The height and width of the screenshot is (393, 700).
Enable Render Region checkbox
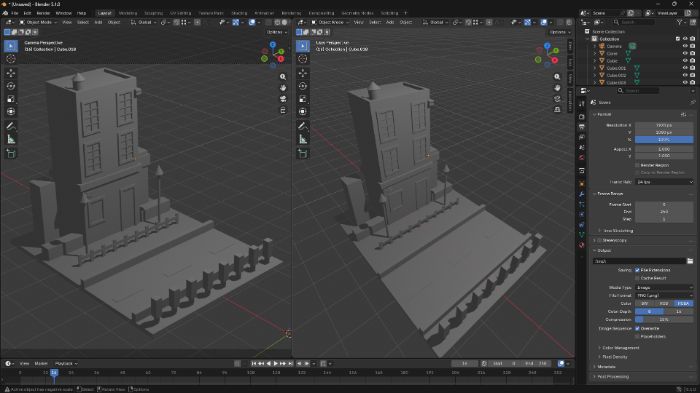[x=638, y=165]
